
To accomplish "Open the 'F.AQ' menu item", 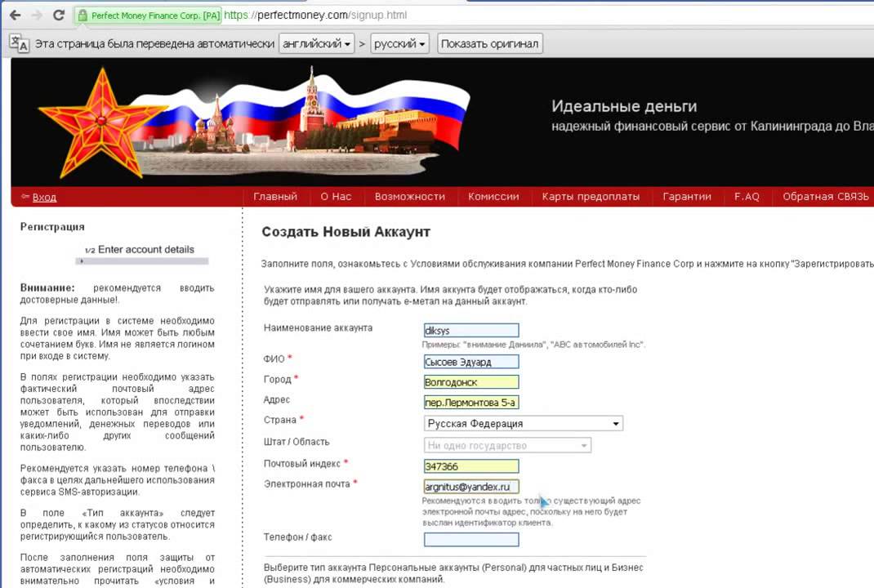I will click(747, 197).
